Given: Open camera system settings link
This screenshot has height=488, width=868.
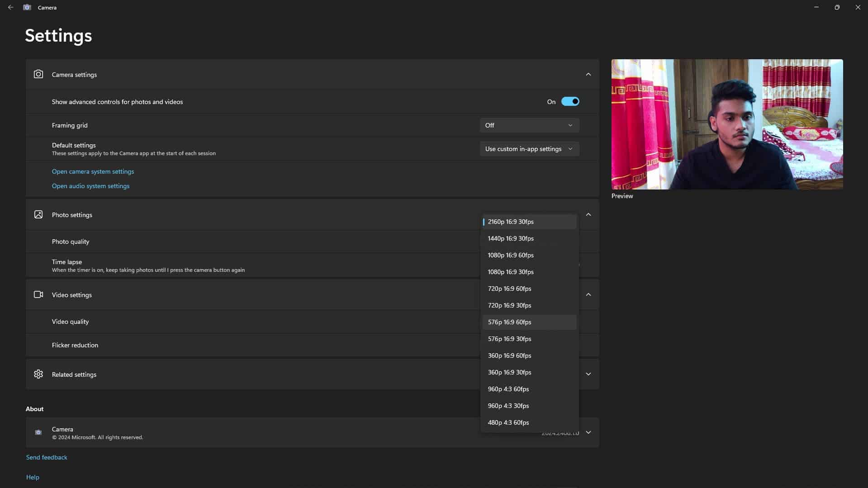Looking at the screenshot, I should pyautogui.click(x=93, y=171).
